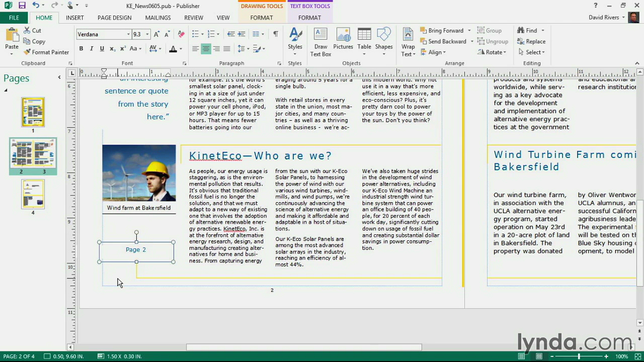
Task: Toggle Bold formatting
Action: coord(81,49)
